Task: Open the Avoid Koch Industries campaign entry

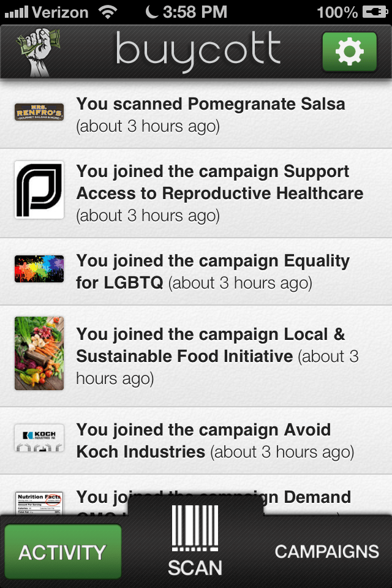Action: click(x=214, y=441)
